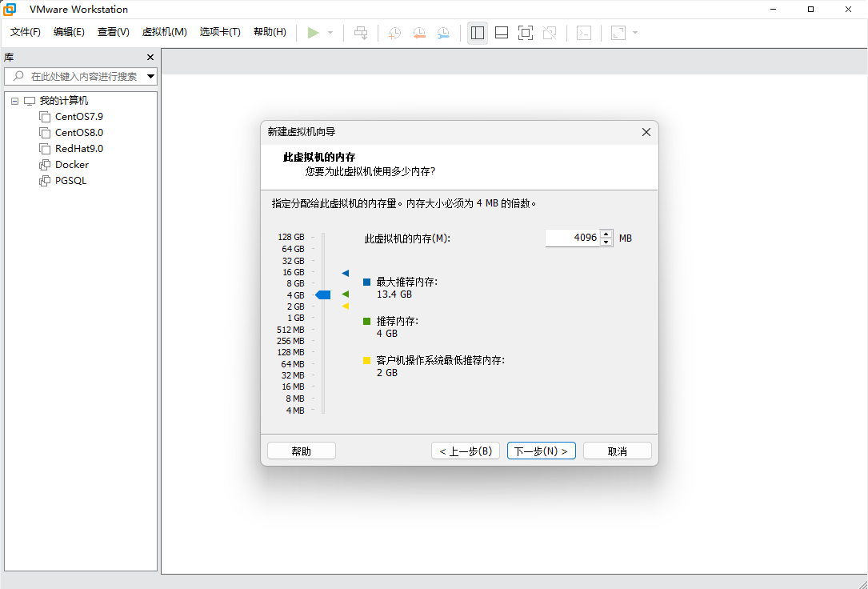Click the 下一步(N) next button
The image size is (868, 589).
(542, 451)
